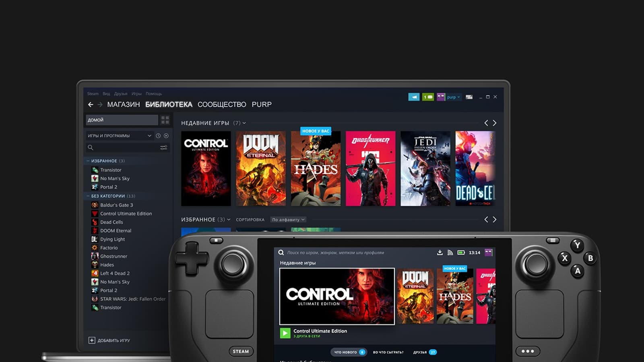Screen dimensions: 644x362
Task: Open the ИГРЫ И ПРОГРАММЫ dropdown
Action: [x=119, y=136]
